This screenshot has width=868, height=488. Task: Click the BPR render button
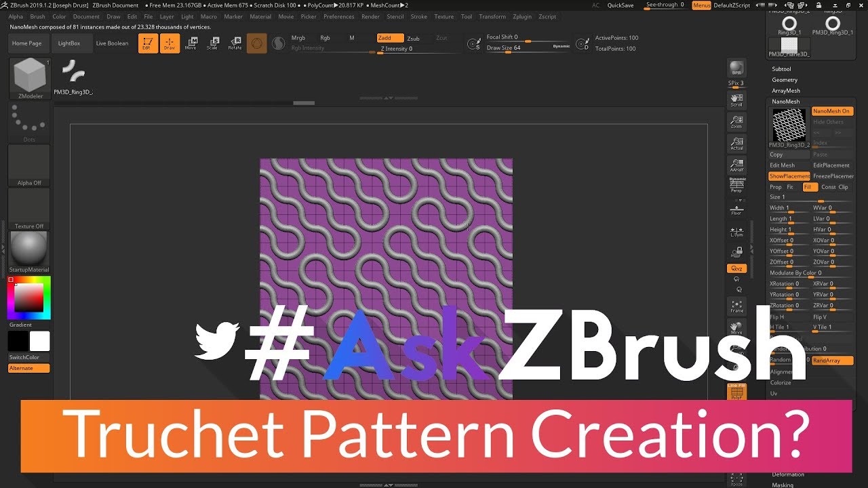pos(736,68)
